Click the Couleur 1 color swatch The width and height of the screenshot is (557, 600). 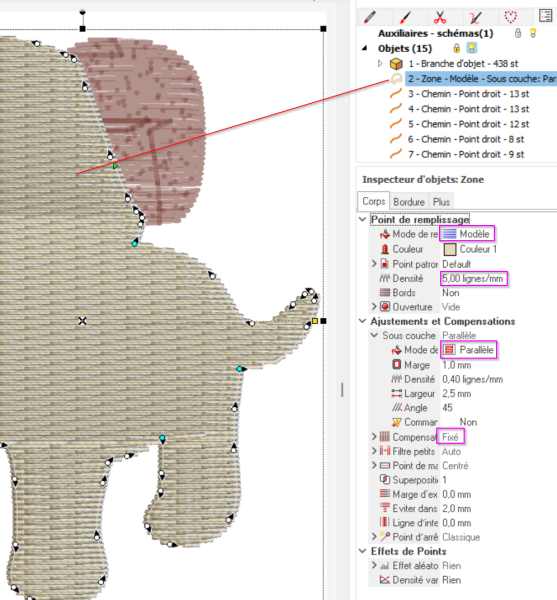450,249
